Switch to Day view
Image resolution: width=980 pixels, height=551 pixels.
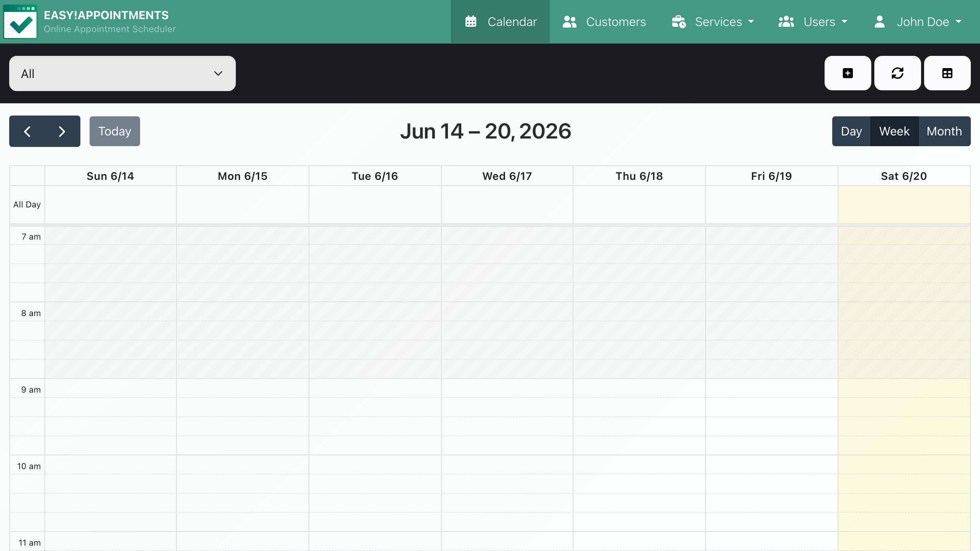pyautogui.click(x=851, y=131)
